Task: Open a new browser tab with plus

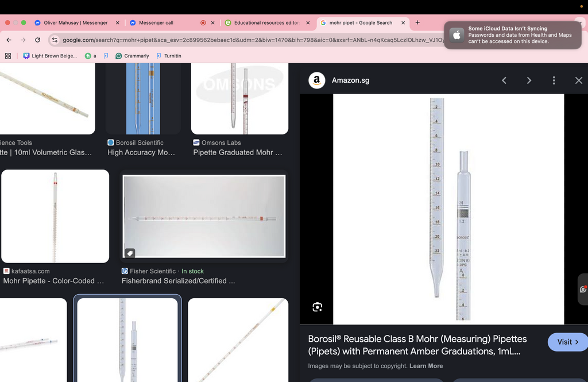Action: click(417, 22)
